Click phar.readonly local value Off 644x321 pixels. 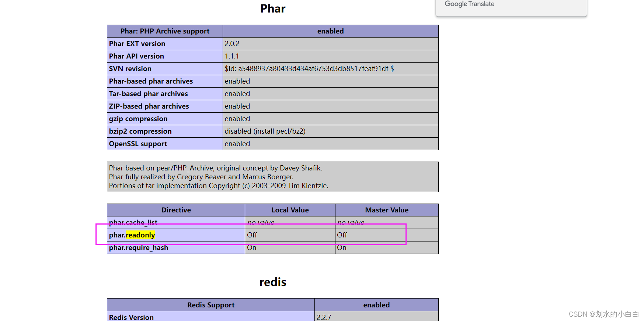(x=252, y=235)
